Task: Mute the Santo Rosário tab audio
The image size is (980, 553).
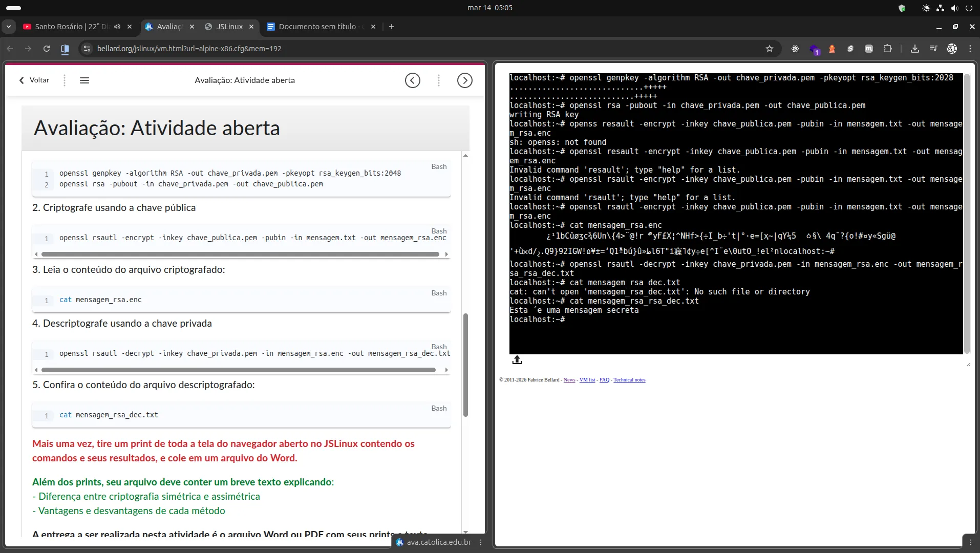Action: (x=117, y=27)
